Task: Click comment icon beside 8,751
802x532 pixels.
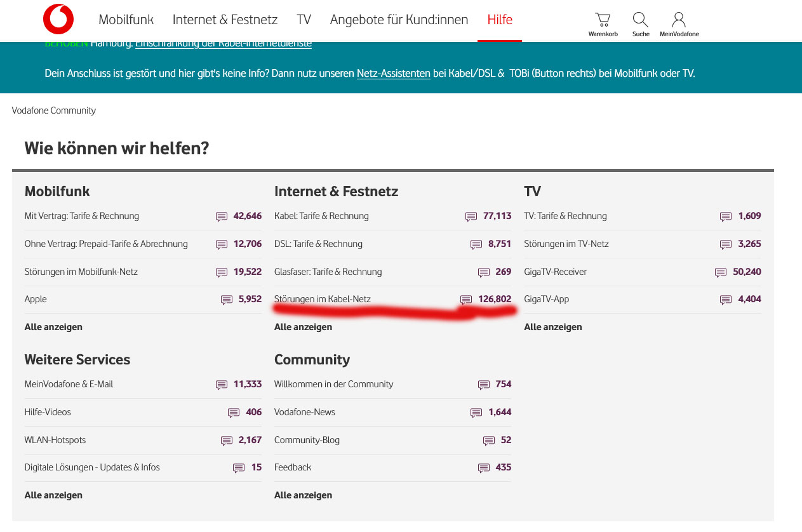Action: coord(476,244)
